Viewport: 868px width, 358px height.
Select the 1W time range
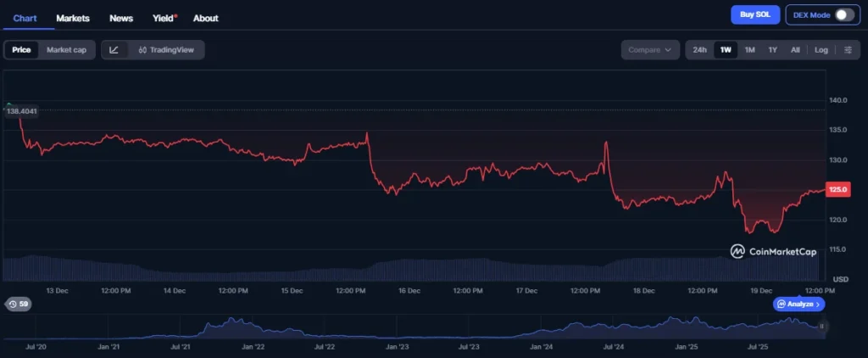tap(726, 50)
